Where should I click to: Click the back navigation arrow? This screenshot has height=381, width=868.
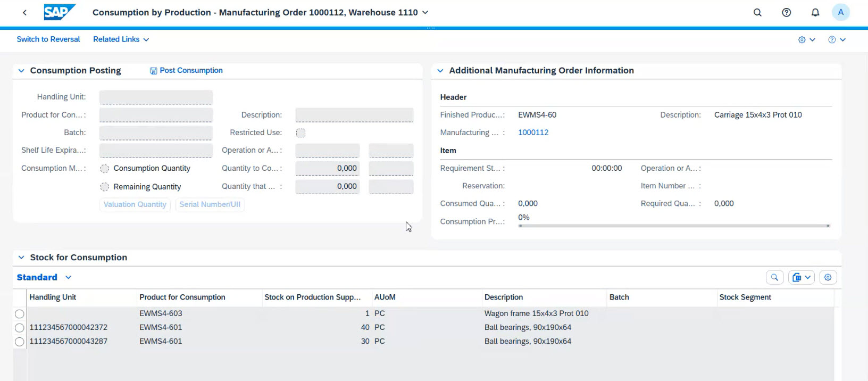pyautogui.click(x=24, y=12)
